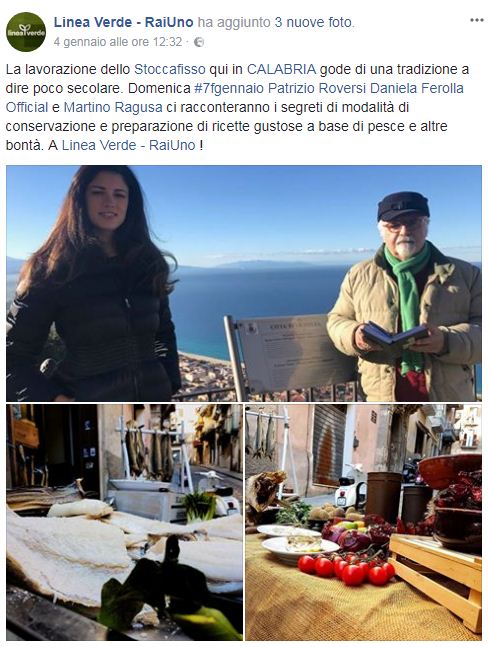
Task: Open the dried stockfish photo thumbnail
Action: pos(124,522)
